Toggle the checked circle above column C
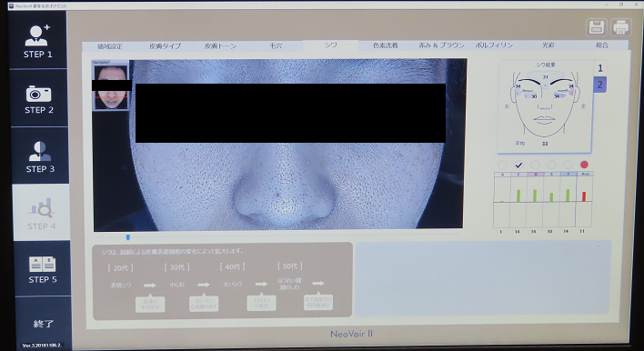 coord(518,165)
